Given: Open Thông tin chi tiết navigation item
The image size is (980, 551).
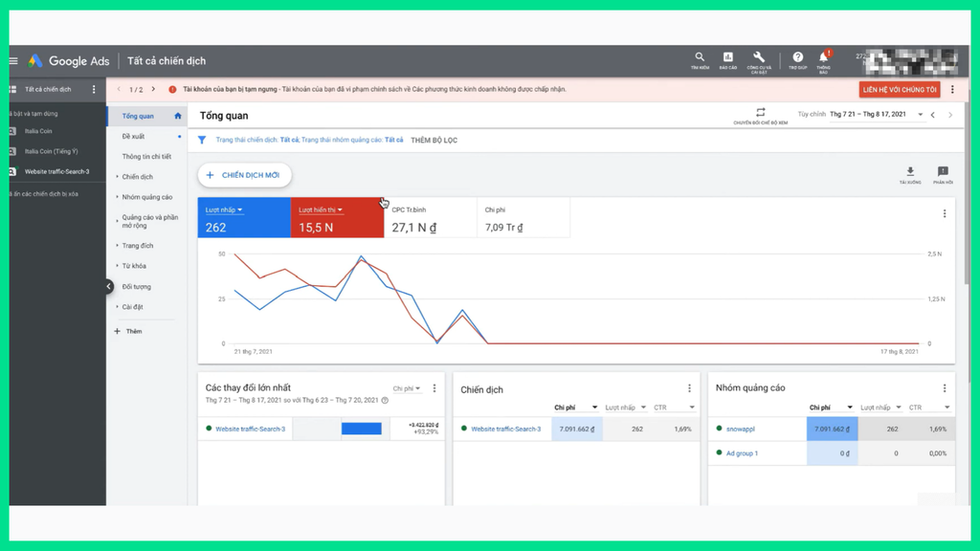Looking at the screenshot, I should pos(146,156).
